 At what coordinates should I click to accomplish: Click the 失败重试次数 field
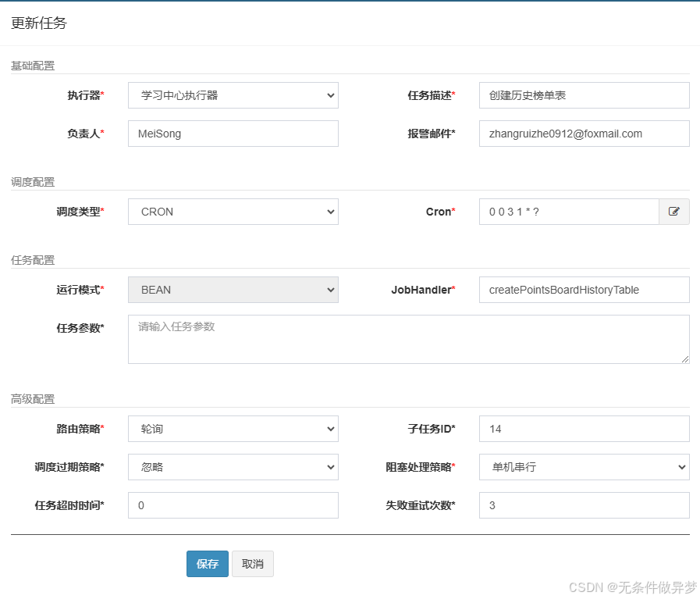coord(585,505)
